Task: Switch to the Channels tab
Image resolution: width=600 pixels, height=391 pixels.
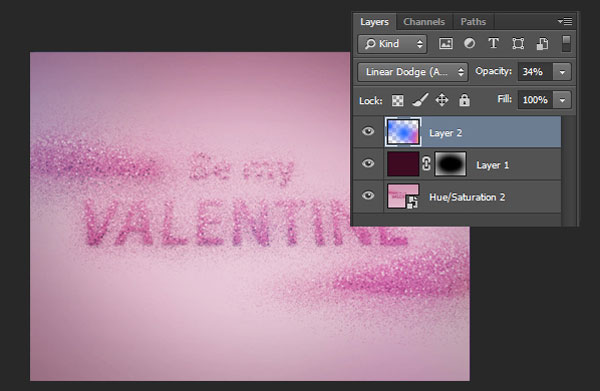Action: [424, 22]
